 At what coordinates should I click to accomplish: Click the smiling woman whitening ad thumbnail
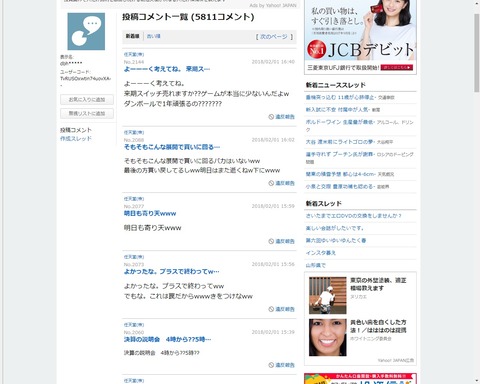[x=328, y=337]
